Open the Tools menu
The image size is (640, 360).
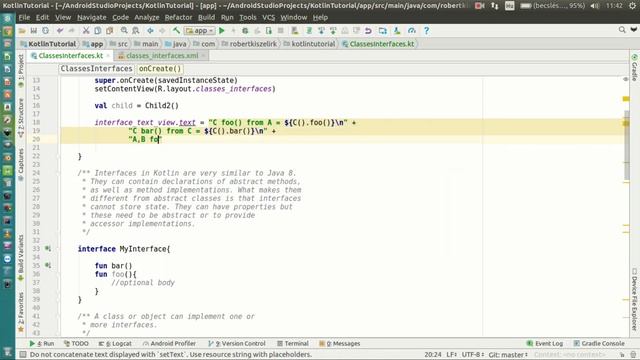tap(248, 18)
